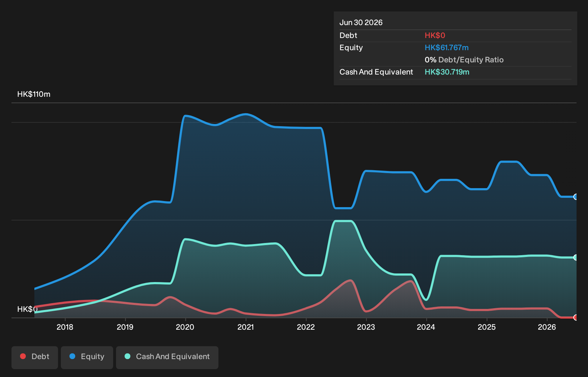Click the blue Equity legend dot
The image size is (588, 377).
click(x=72, y=356)
